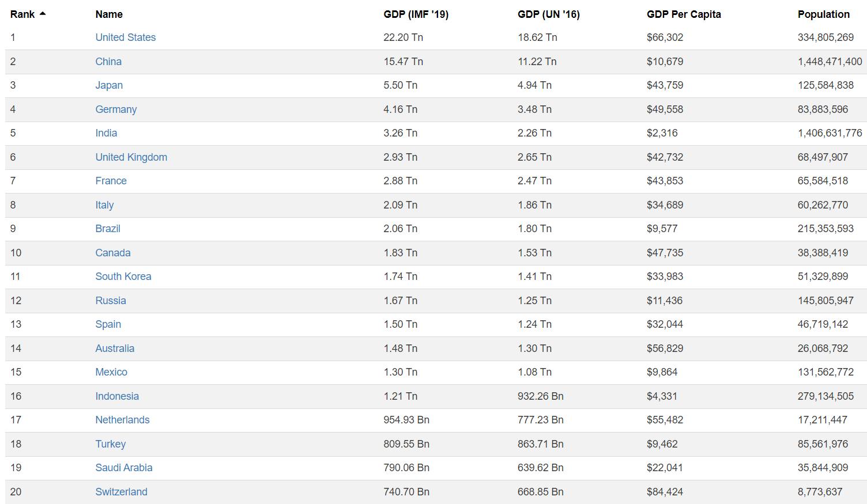Open the Germany country page
Screen dimensions: 867x504
point(116,109)
